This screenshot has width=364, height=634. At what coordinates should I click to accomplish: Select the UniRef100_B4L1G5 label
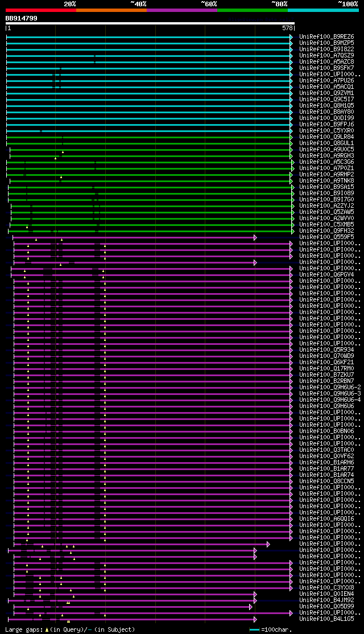click(327, 619)
